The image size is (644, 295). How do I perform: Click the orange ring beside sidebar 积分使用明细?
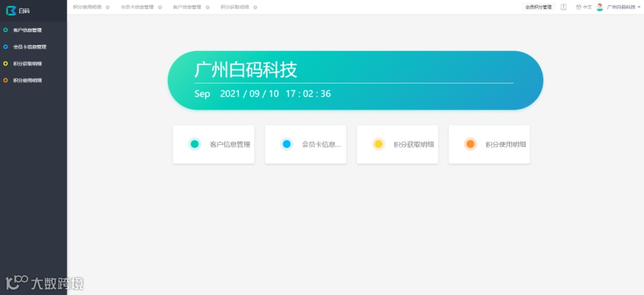pyautogui.click(x=5, y=80)
